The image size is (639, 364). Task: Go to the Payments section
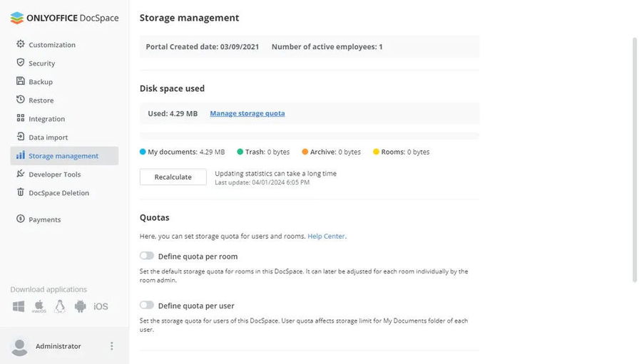tap(44, 219)
